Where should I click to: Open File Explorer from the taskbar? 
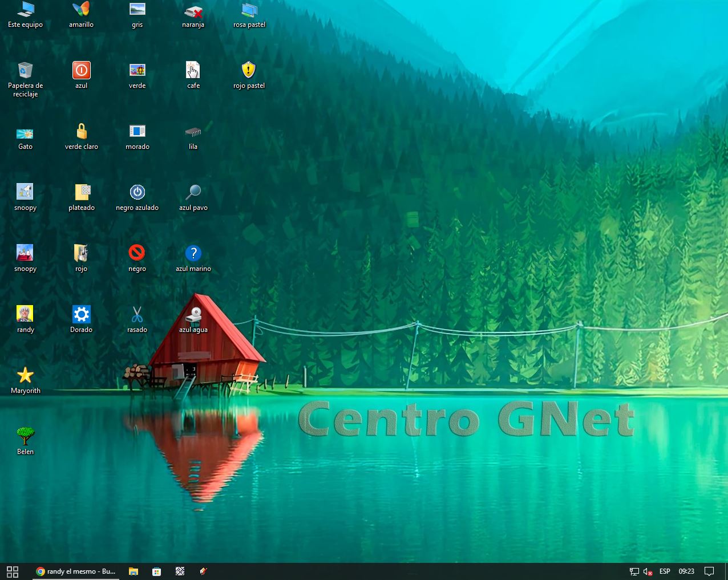click(134, 571)
